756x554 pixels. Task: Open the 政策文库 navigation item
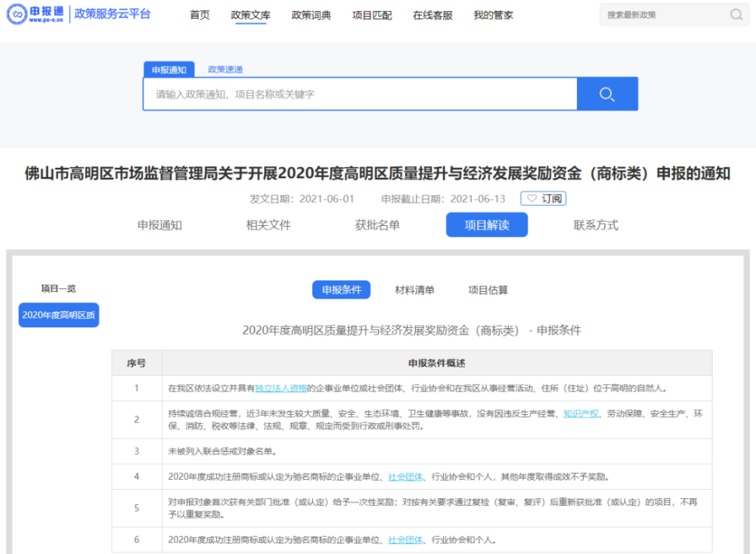coord(251,15)
